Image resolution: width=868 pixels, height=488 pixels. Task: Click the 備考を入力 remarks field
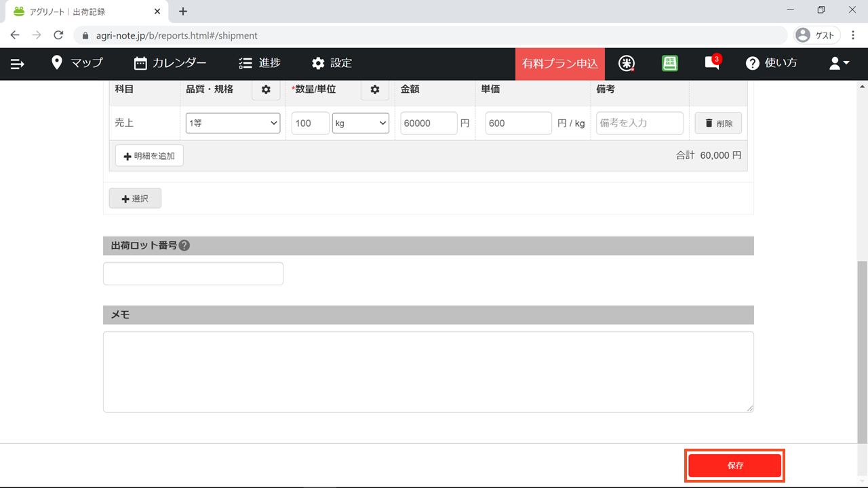coord(639,123)
